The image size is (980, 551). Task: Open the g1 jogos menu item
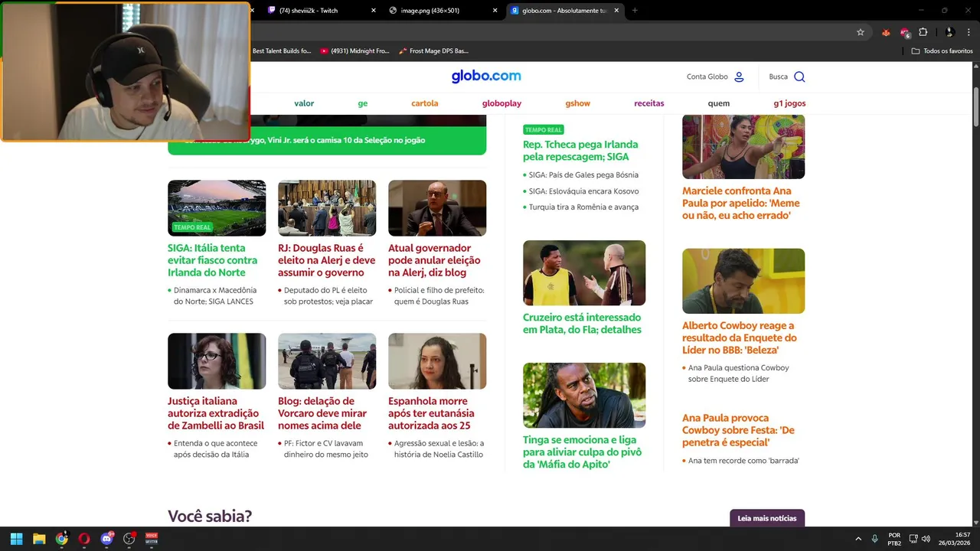click(789, 103)
